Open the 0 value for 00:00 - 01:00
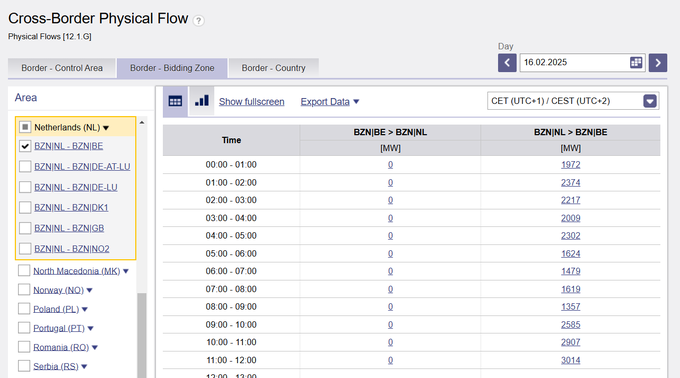680x378 pixels. (x=390, y=165)
